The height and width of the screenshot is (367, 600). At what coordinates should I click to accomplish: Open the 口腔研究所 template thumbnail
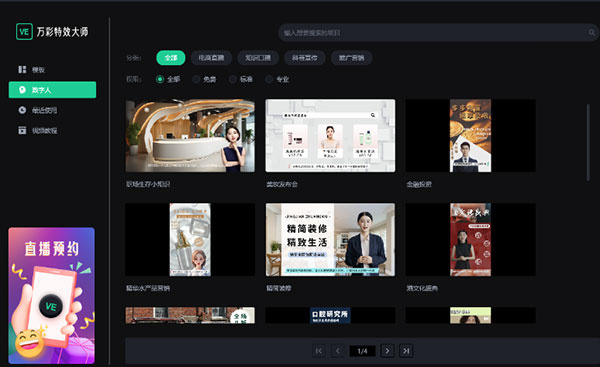[330, 315]
